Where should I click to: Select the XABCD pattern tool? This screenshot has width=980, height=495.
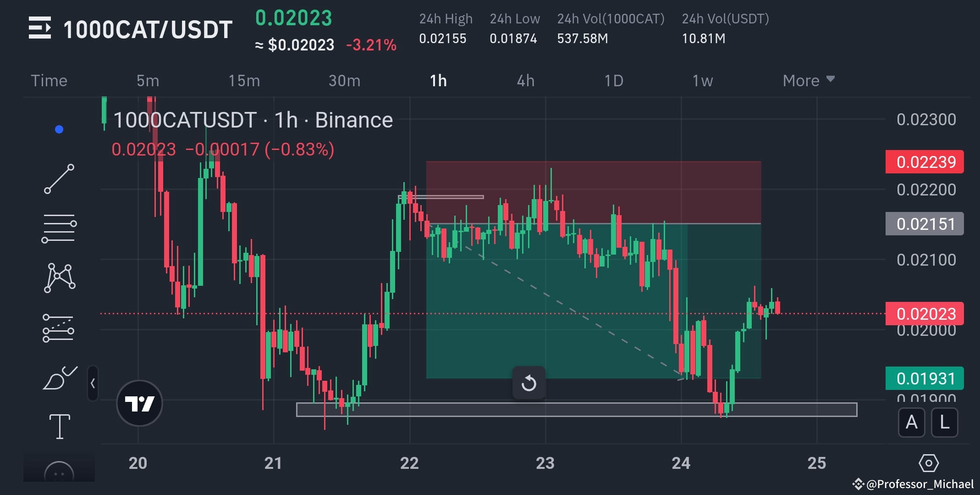[61, 276]
